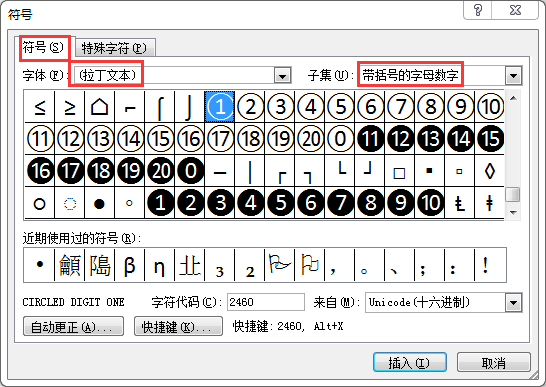Image resolution: width=546 pixels, height=387 pixels.
Task: Select the lira sign ₤ symbol
Action: pos(460,203)
